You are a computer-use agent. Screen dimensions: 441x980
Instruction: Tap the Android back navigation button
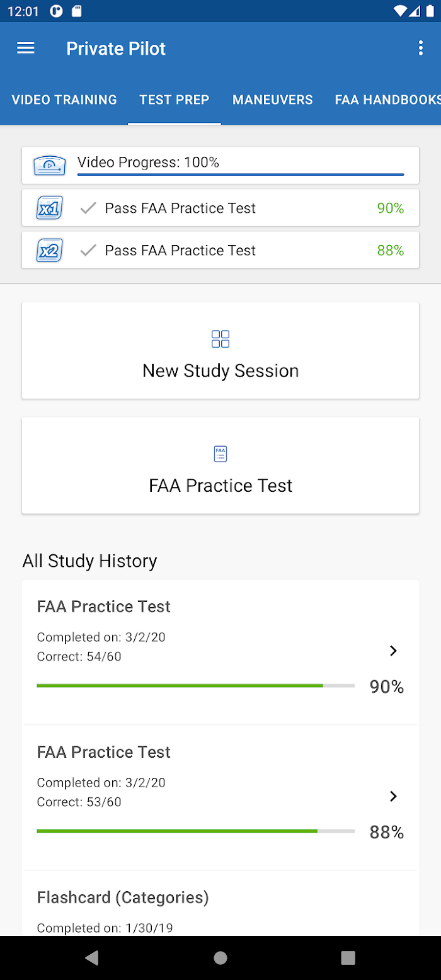[93, 958]
